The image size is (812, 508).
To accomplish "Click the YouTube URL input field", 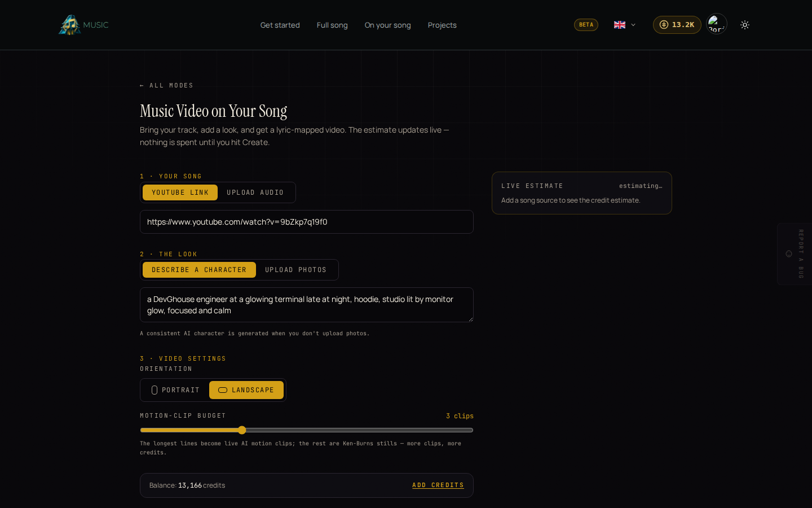I will coord(307,222).
